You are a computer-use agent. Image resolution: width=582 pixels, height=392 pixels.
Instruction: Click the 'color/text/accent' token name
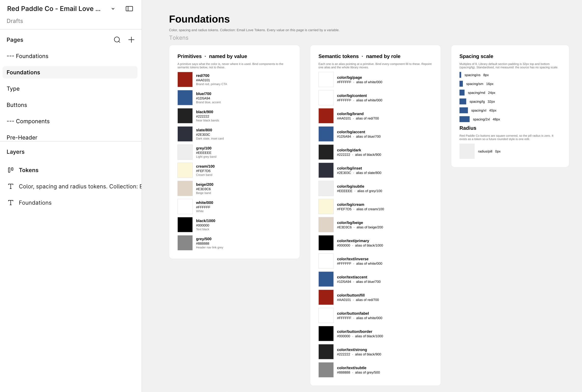pyautogui.click(x=352, y=277)
